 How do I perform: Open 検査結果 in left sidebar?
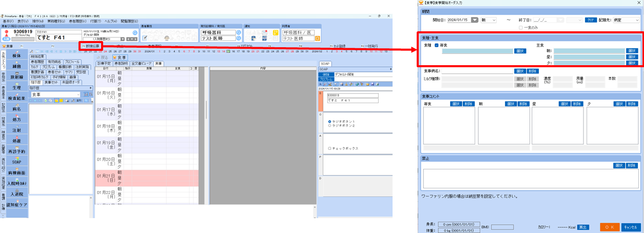tap(16, 98)
